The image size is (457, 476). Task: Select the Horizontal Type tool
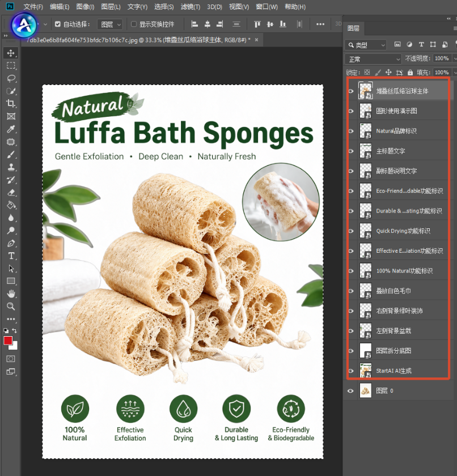tap(11, 256)
